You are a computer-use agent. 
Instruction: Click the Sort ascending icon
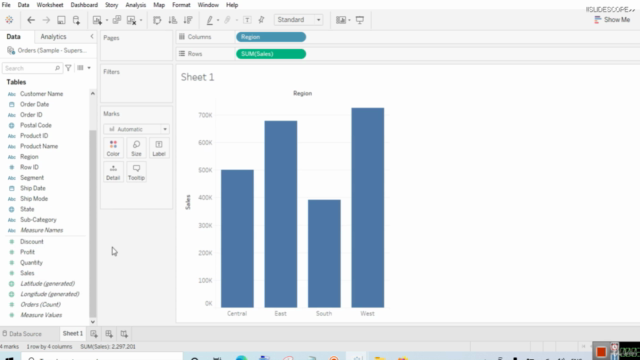coord(173,20)
